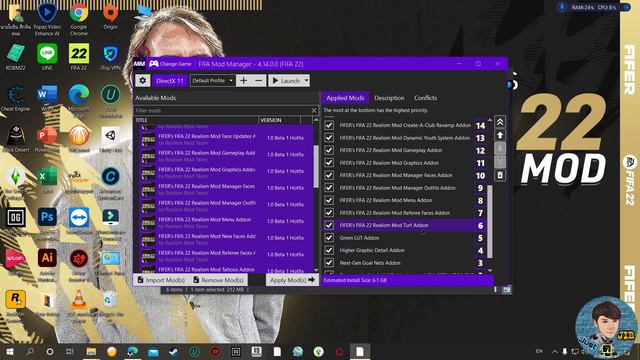Screen dimensions: 640x360
Task: Open the Default Profile dropdown
Action: click(x=212, y=80)
